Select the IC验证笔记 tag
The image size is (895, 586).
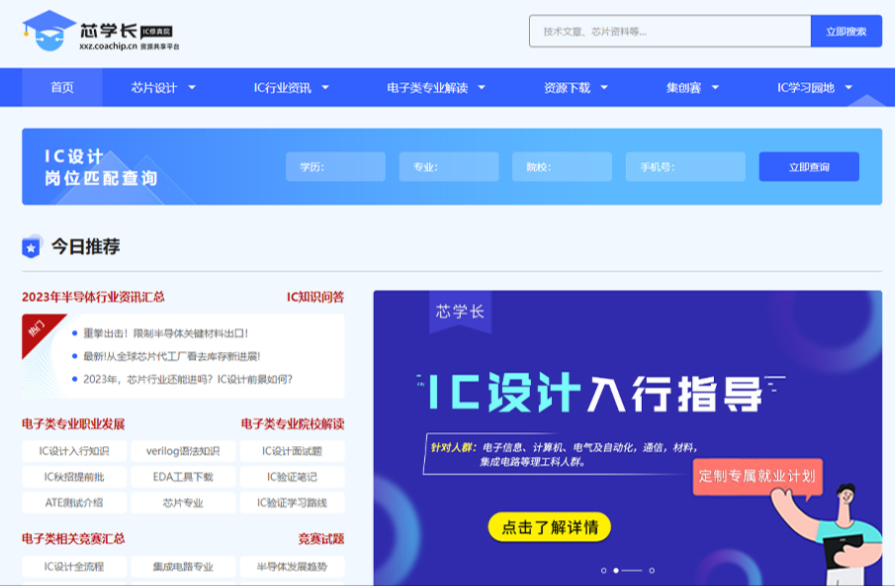tap(292, 477)
